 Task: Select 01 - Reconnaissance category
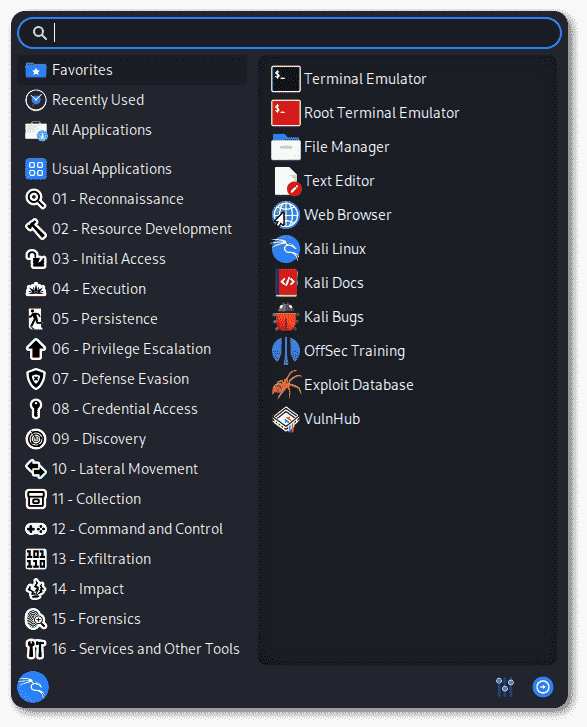118,199
